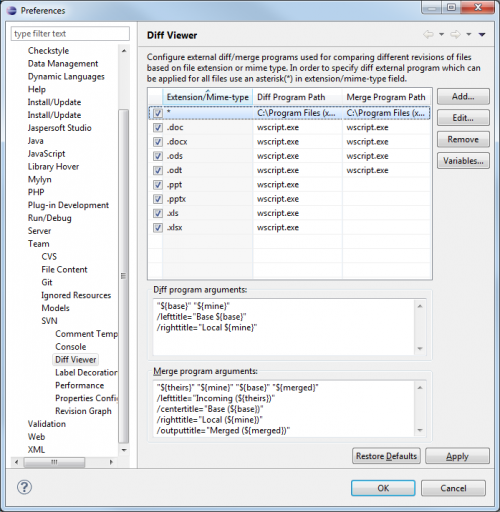The image size is (500, 512).
Task: Click the tree's horizontal scroll left arrow
Action: (x=16, y=462)
